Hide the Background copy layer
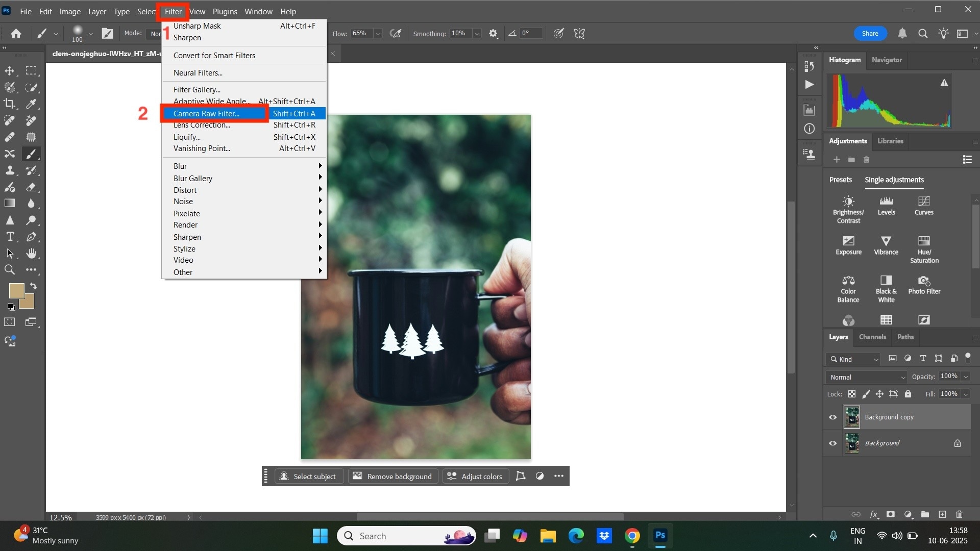This screenshot has width=980, height=551. coord(833,417)
